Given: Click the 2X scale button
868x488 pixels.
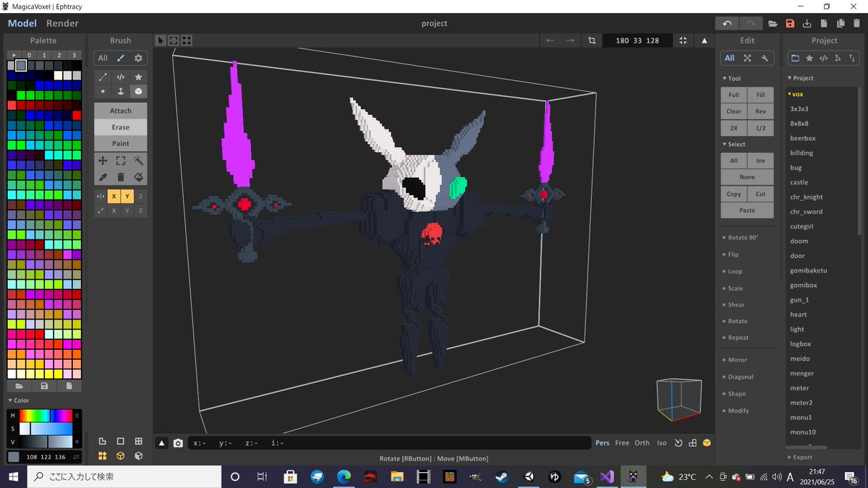Looking at the screenshot, I should point(733,128).
